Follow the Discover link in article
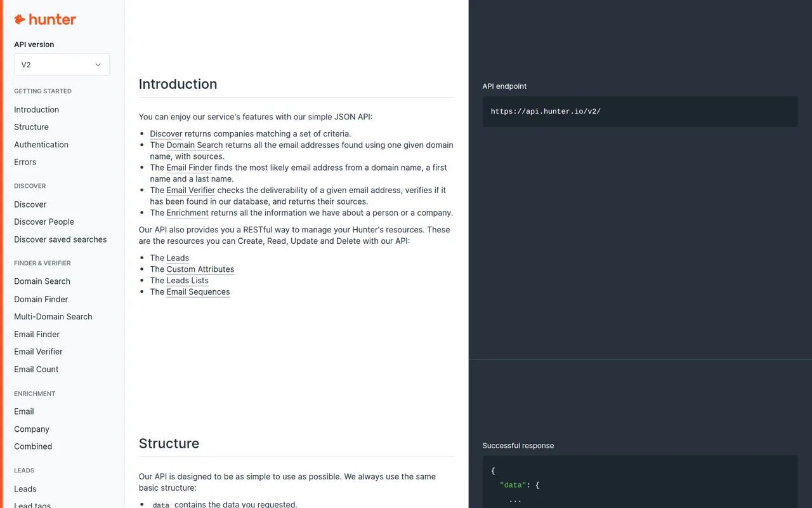Image resolution: width=812 pixels, height=508 pixels. tap(166, 134)
